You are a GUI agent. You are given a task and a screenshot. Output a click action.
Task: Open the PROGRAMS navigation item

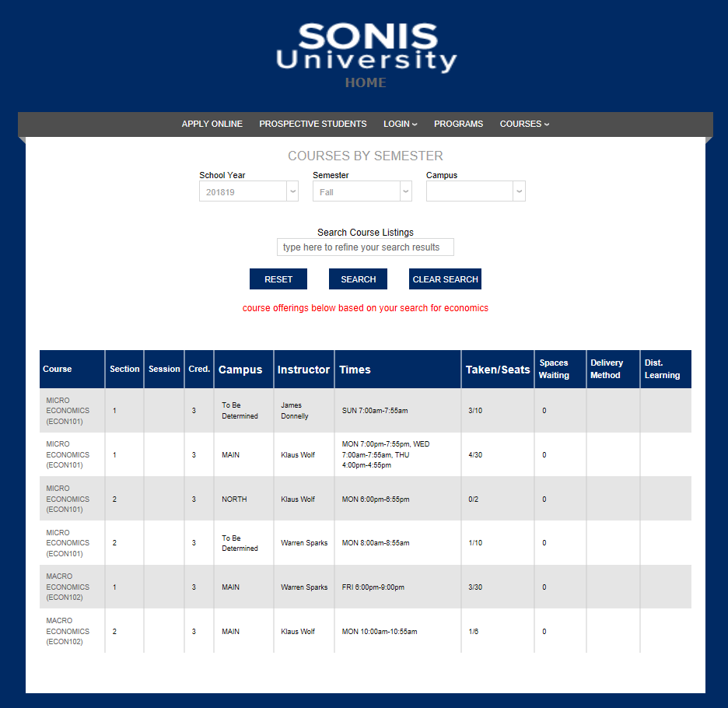[x=458, y=124]
